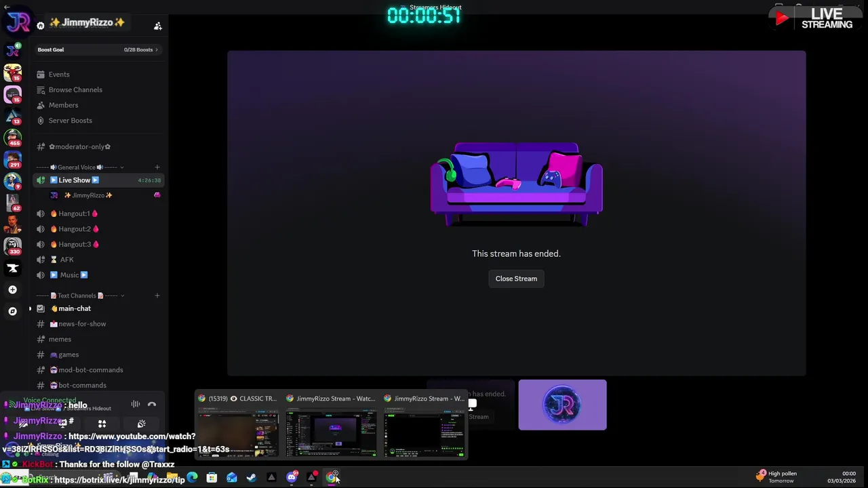Click the soundboard icon in the voice panel
Image resolution: width=868 pixels, height=488 pixels.
(x=141, y=424)
